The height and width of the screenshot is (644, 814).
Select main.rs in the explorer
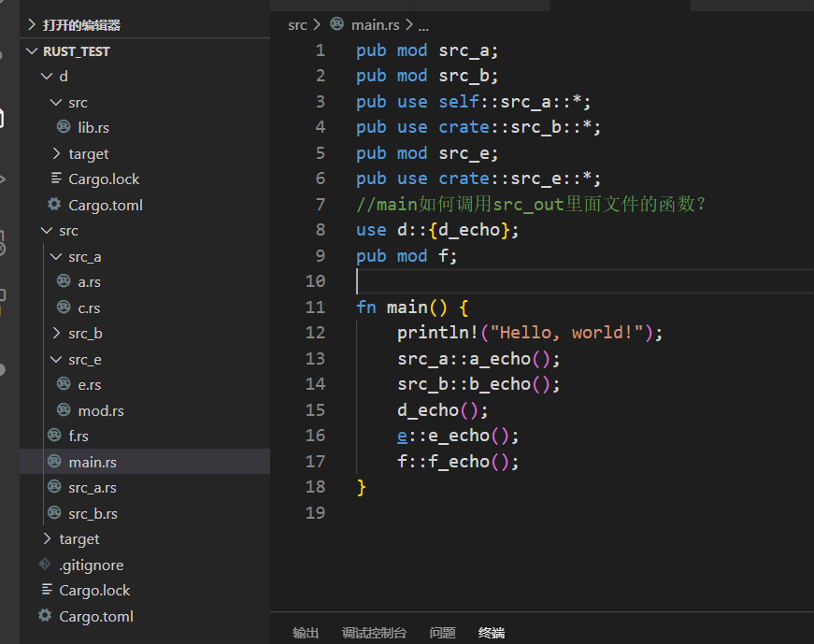pos(93,461)
